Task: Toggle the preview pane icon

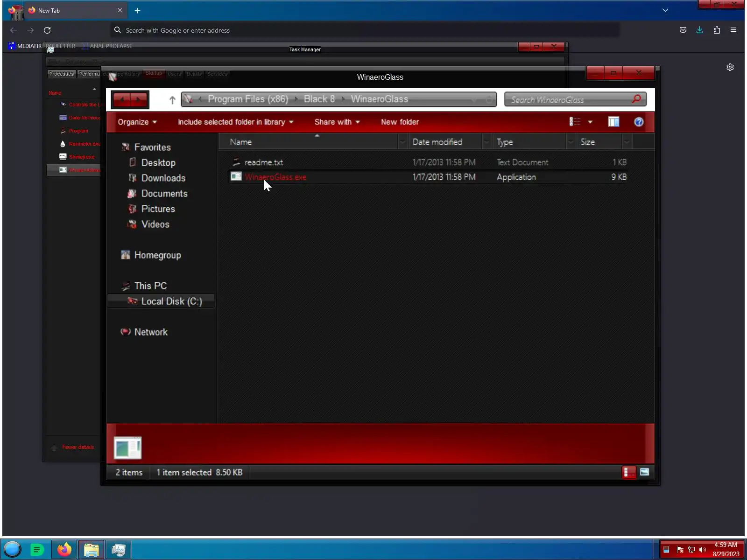Action: (613, 122)
